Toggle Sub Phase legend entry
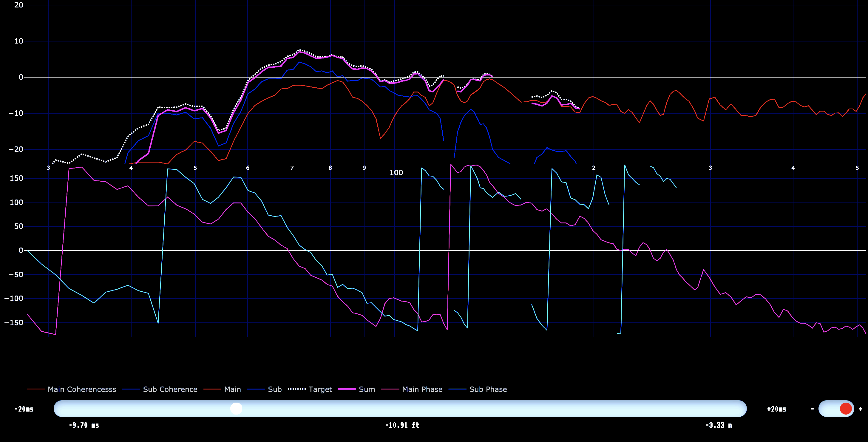Screen dimensions: 868x442 click(x=478, y=389)
